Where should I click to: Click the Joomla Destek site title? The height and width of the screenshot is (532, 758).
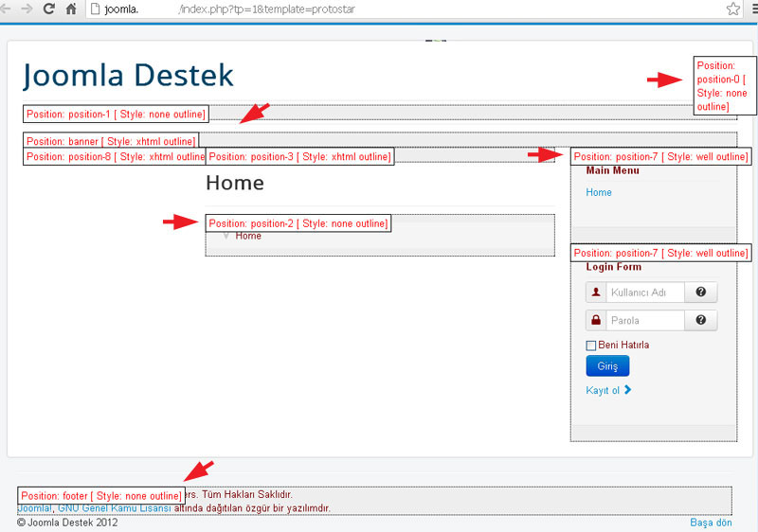[x=128, y=76]
